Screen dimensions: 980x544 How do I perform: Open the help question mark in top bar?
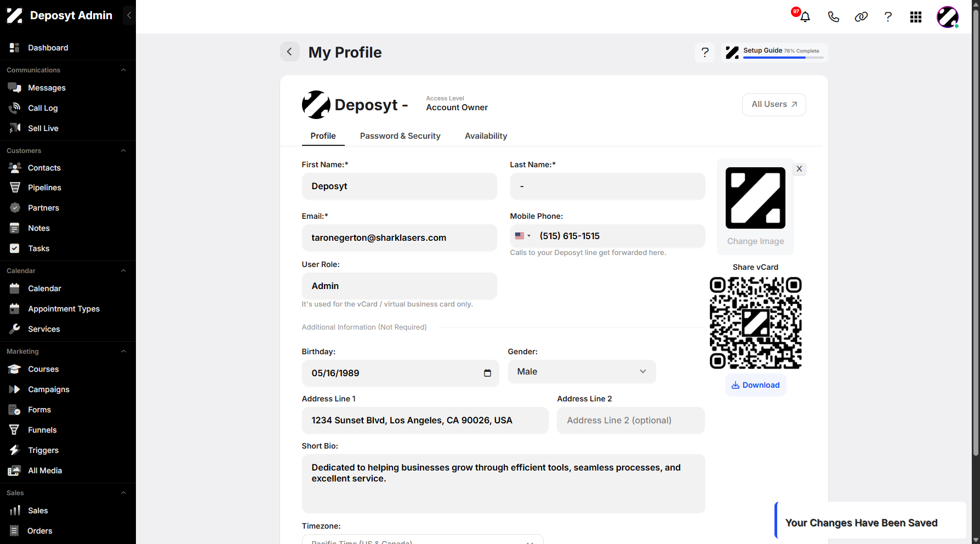pyautogui.click(x=888, y=16)
